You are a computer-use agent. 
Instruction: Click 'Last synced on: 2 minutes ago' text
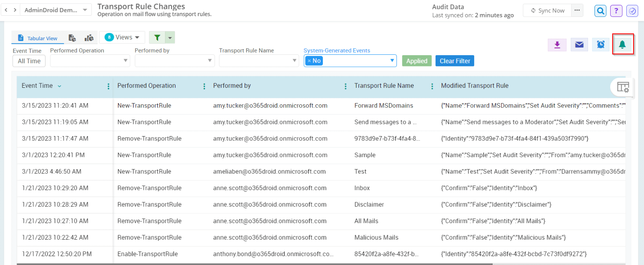click(x=473, y=15)
